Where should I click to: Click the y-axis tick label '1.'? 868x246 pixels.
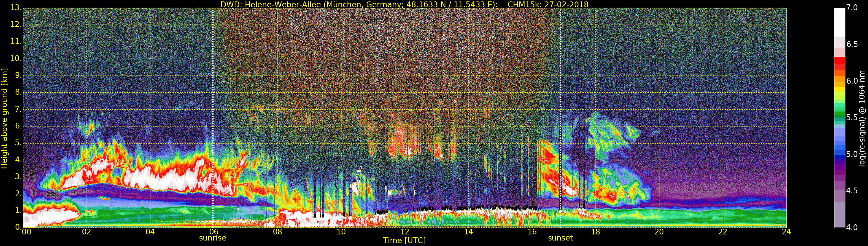(19, 210)
